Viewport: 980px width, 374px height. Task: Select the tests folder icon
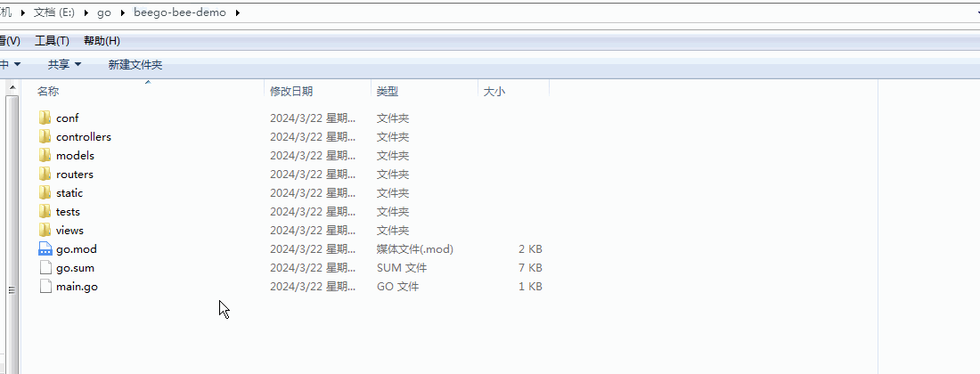point(45,212)
